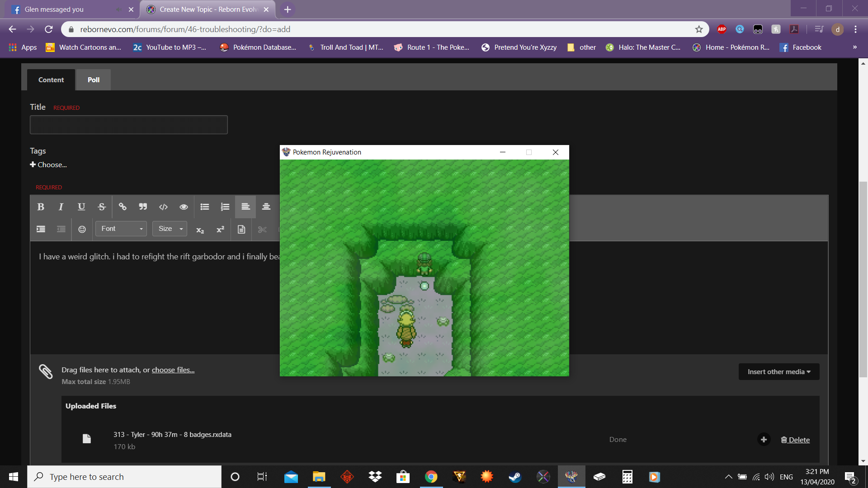The image size is (868, 488).
Task: Click the Pokemon Rejuvenation game view
Action: tap(424, 268)
